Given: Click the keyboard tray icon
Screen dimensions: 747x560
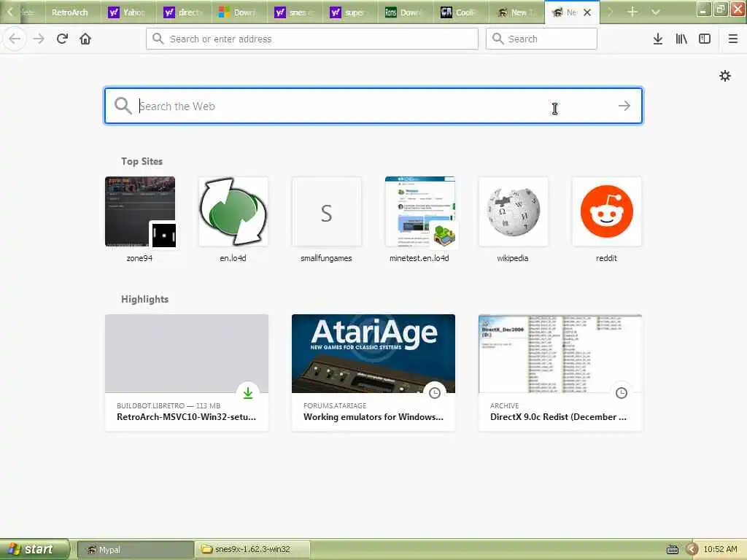Looking at the screenshot, I should [672, 550].
